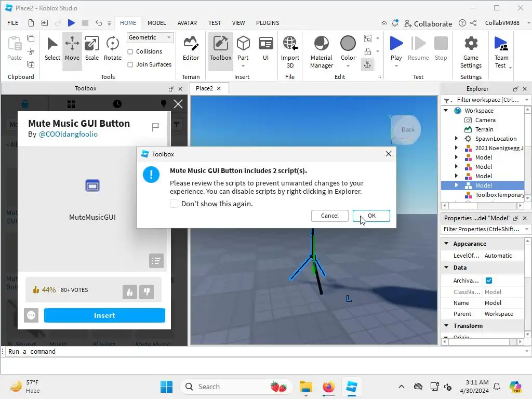Click the Lock tool icon
This screenshot has width=532, height=399.
tap(367, 51)
